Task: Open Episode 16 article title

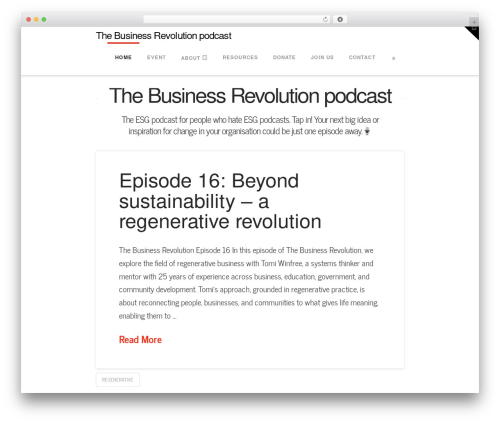Action: pos(220,201)
